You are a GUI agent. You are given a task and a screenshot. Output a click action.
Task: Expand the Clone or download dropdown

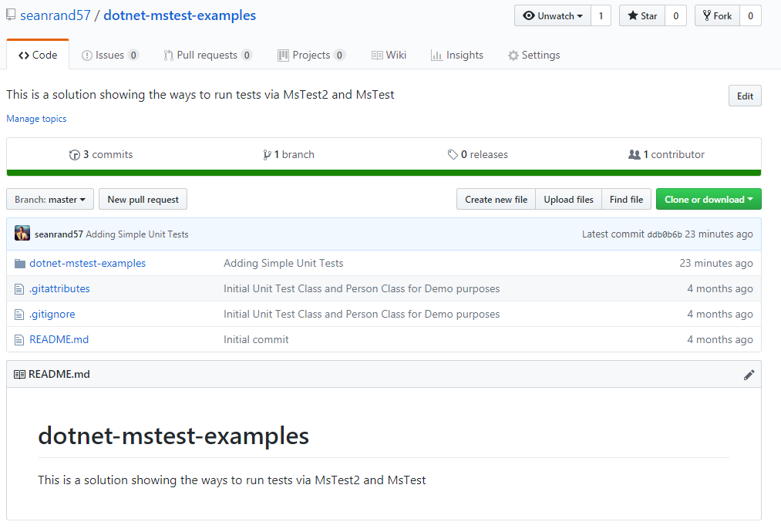click(709, 199)
